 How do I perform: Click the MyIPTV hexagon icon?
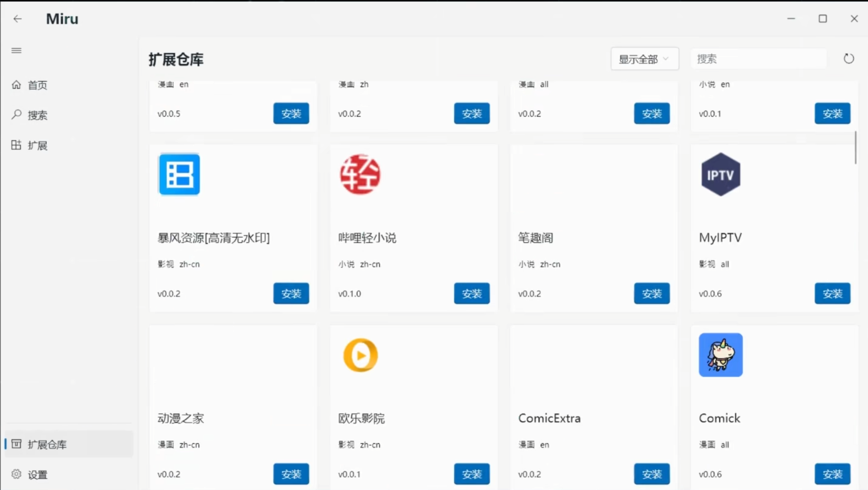pos(721,175)
